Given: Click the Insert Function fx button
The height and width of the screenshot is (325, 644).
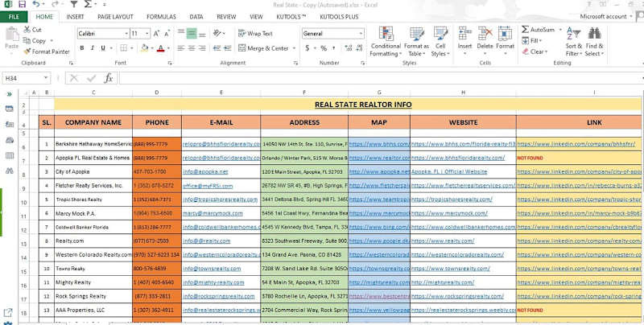Looking at the screenshot, I should click(x=109, y=78).
